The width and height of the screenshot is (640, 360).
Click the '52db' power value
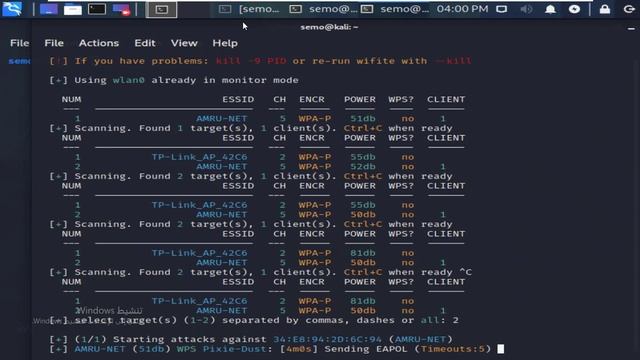tap(363, 167)
